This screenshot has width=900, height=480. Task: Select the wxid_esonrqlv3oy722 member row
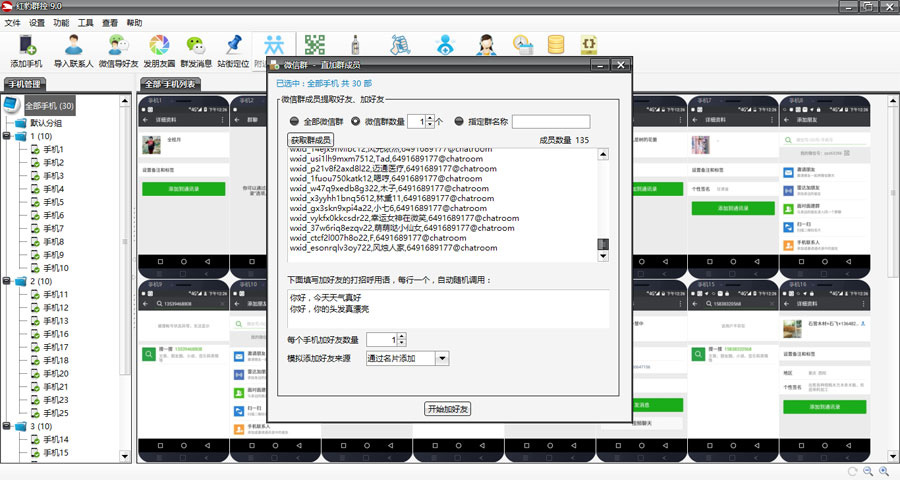pos(393,248)
